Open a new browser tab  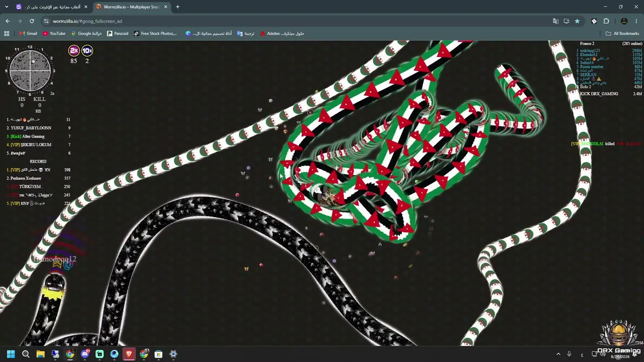178,7
